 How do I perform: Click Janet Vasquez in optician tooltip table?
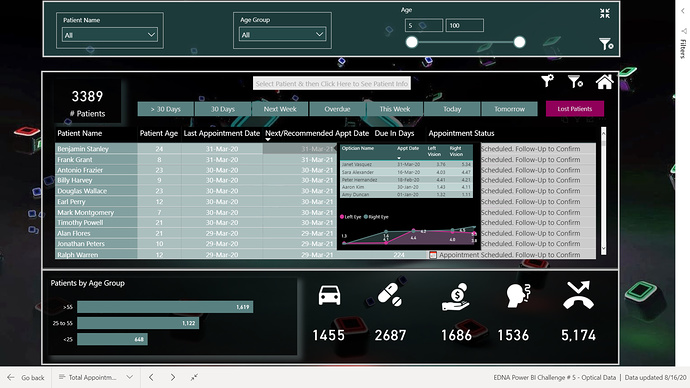tap(357, 165)
